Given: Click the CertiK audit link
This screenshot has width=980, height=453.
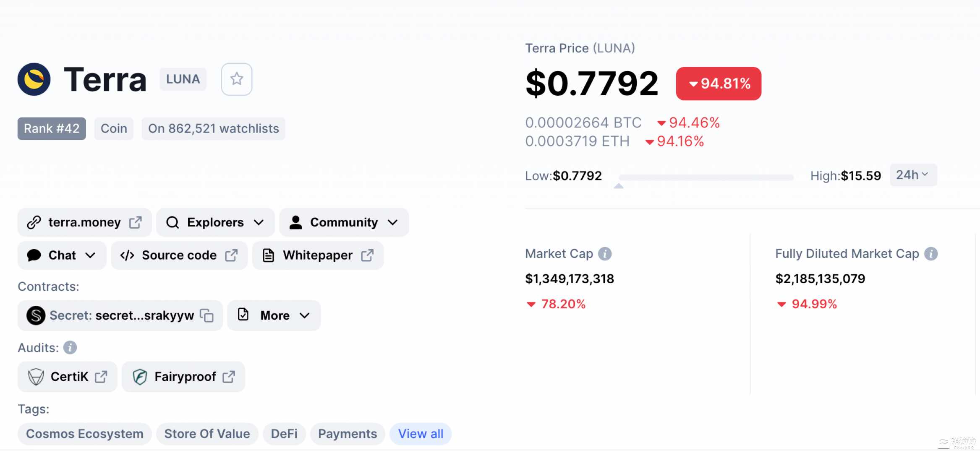Looking at the screenshot, I should coord(68,376).
